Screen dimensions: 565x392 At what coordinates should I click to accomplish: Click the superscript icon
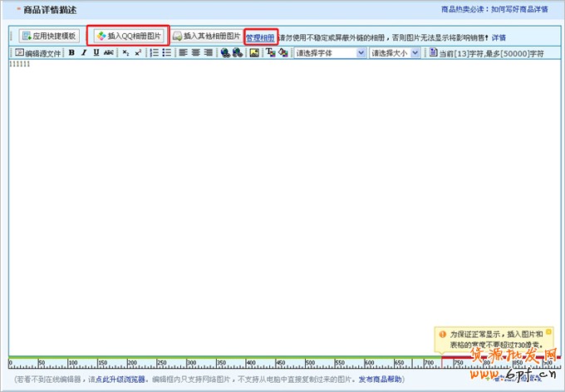138,52
